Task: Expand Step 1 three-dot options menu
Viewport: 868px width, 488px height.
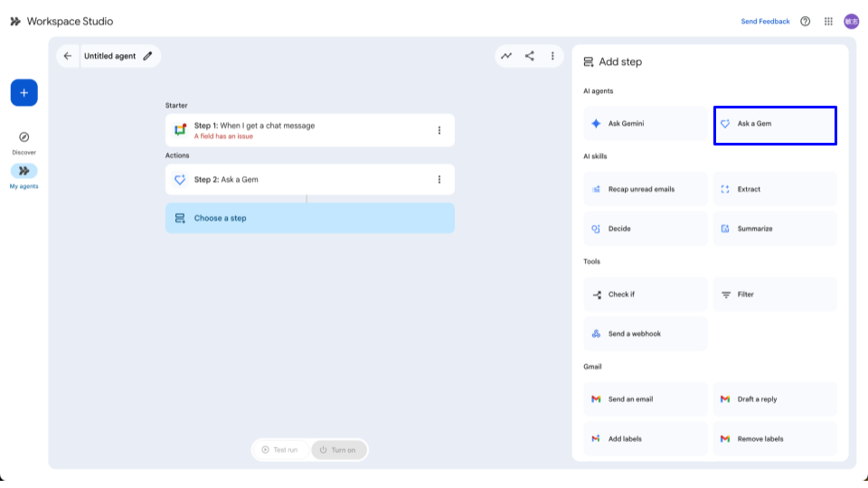Action: 439,130
